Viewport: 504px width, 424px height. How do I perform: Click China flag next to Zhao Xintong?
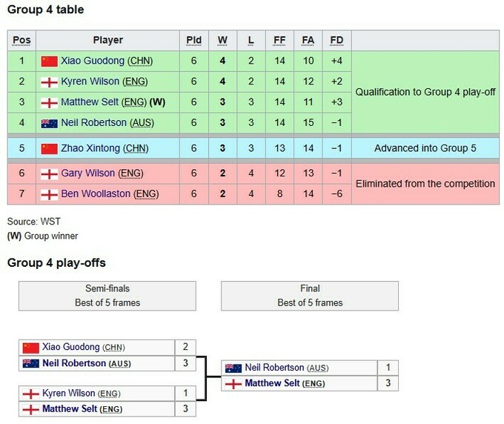tap(49, 148)
